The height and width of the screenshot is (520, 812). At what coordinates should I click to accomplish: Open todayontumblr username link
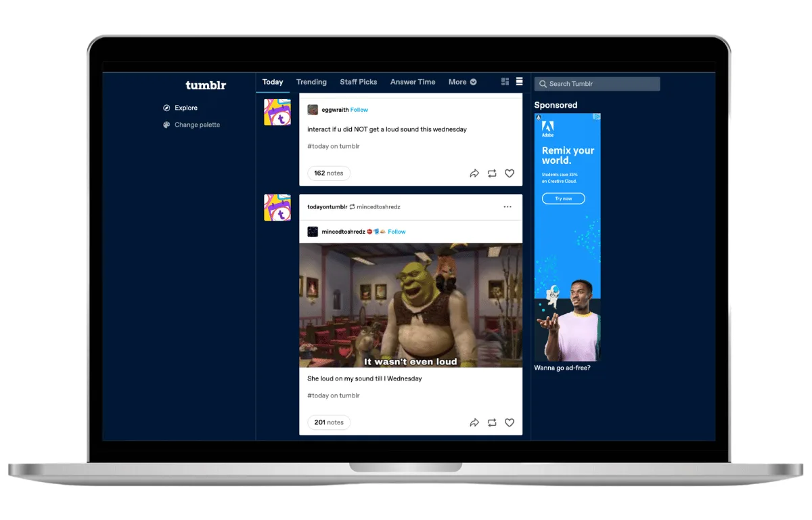click(x=327, y=207)
